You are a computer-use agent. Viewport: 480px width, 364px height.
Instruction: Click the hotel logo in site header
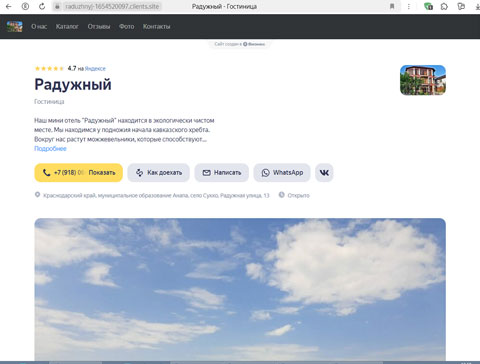pos(15,26)
